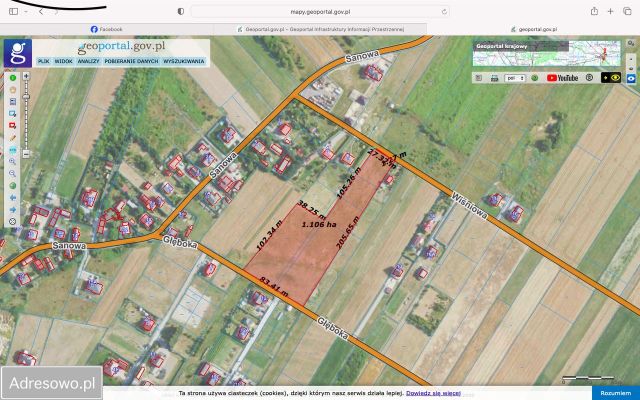Click the layer list icon below pan tool
The width and height of the screenshot is (640, 400).
click(x=13, y=102)
